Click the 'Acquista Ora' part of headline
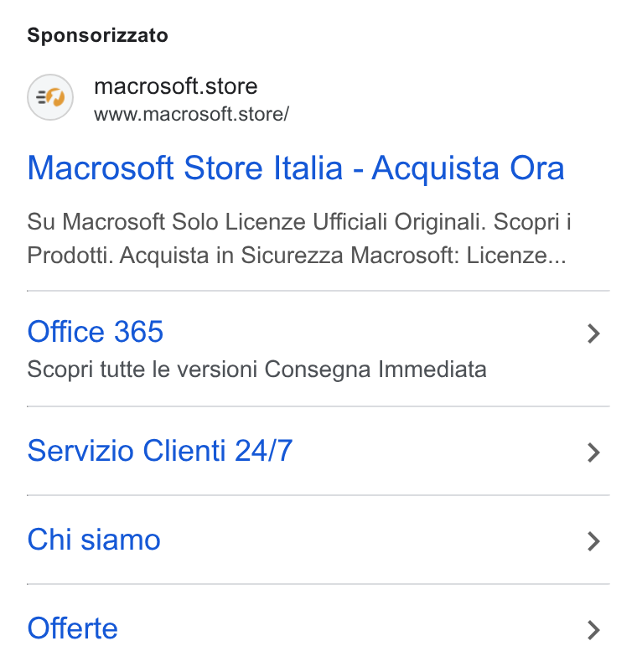This screenshot has width=637, height=672. tap(468, 168)
